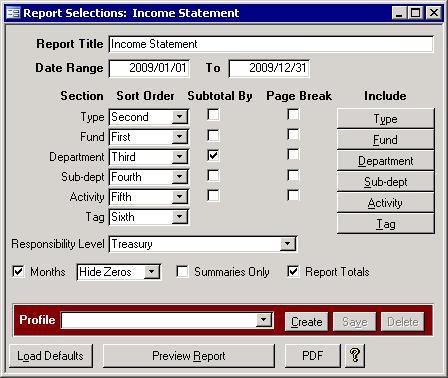Click the Include Fund button
448x378 pixels.
click(x=386, y=139)
